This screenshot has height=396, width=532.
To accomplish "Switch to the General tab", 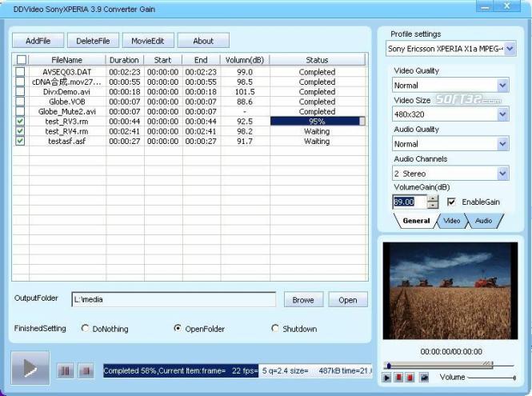I will pyautogui.click(x=416, y=221).
